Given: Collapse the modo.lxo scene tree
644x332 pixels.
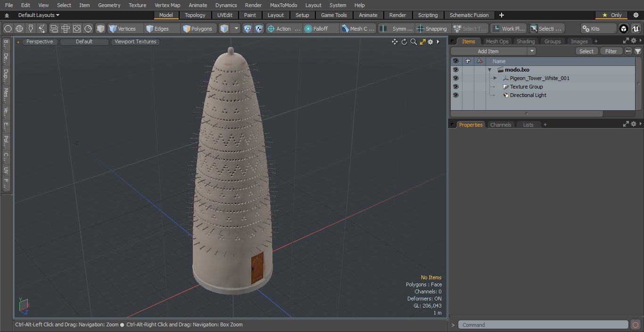Looking at the screenshot, I should coord(489,70).
